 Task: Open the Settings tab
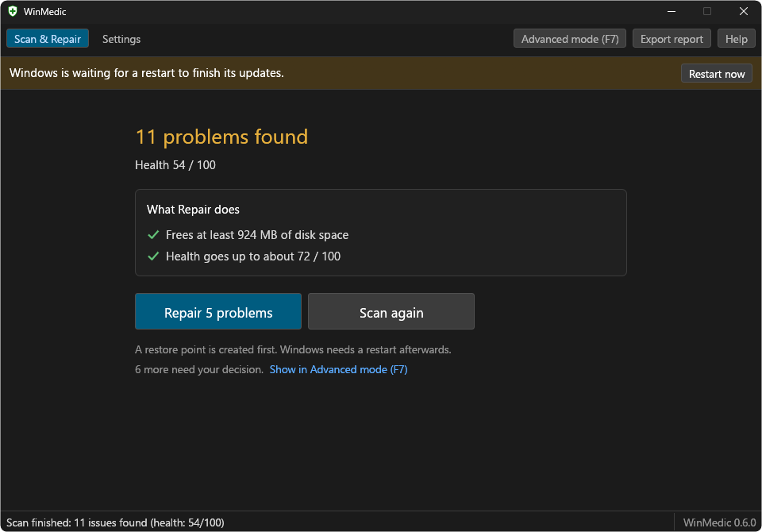click(121, 39)
